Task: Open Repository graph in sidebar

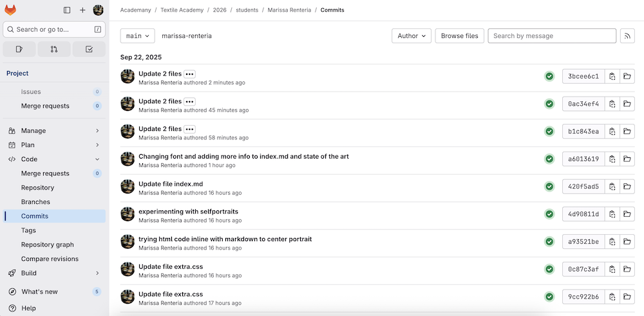Action: pyautogui.click(x=47, y=244)
